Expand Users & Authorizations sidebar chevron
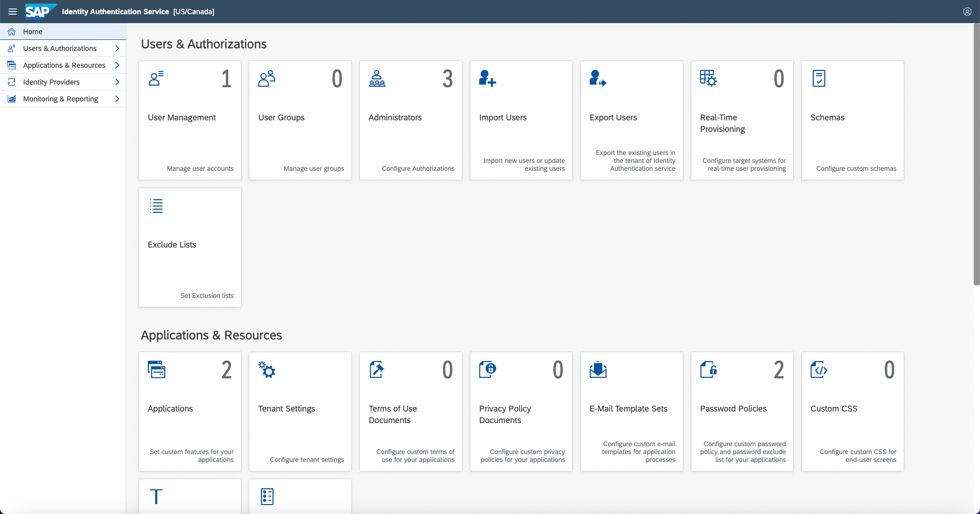 pyautogui.click(x=117, y=48)
